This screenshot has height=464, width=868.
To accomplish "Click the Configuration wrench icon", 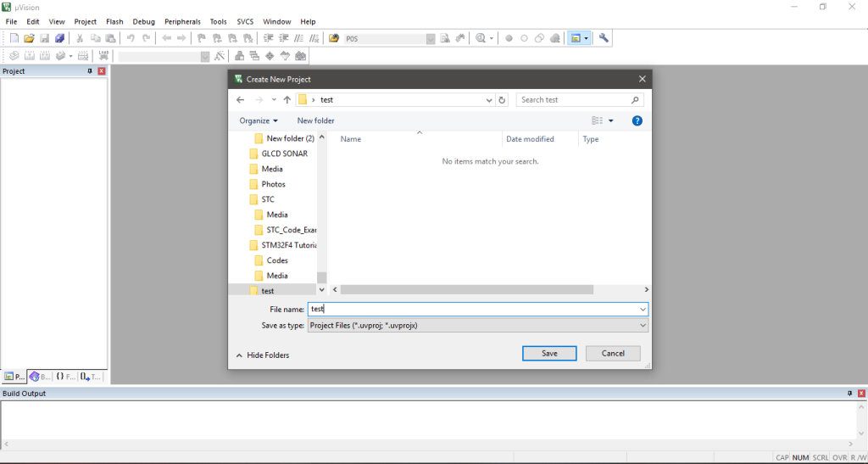I will [604, 38].
